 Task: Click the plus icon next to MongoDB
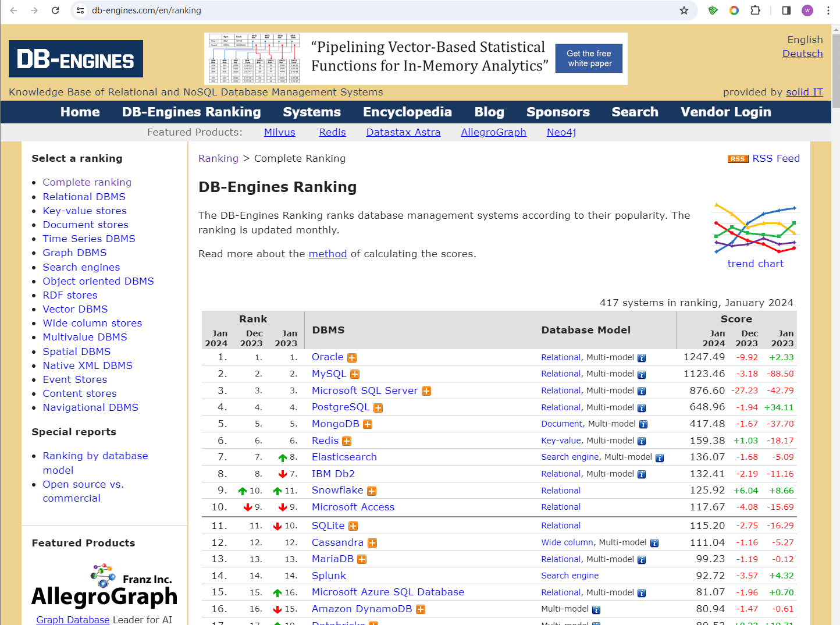coord(368,424)
